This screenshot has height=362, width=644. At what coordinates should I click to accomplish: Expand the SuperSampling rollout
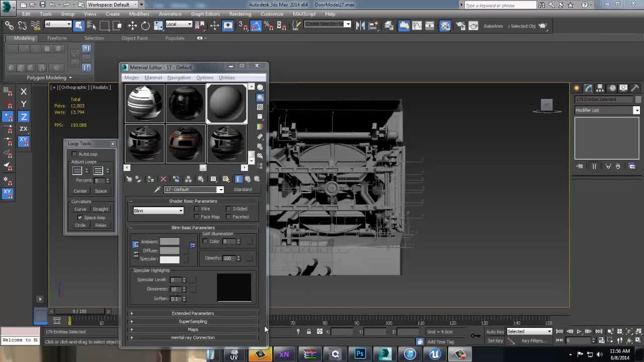pos(193,321)
